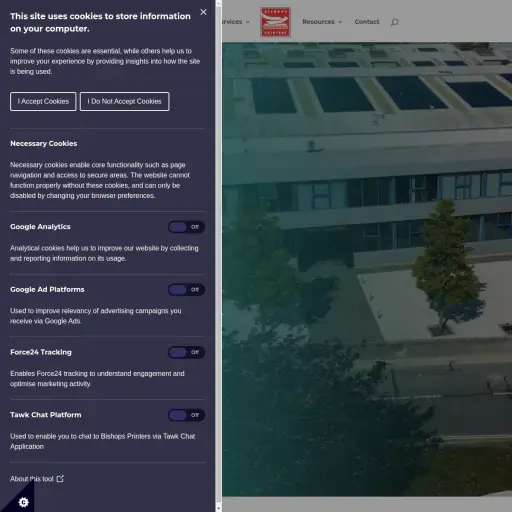Click the scrollbar up arrow of the panel
This screenshot has width=512, height=512.
tap(219, 3)
